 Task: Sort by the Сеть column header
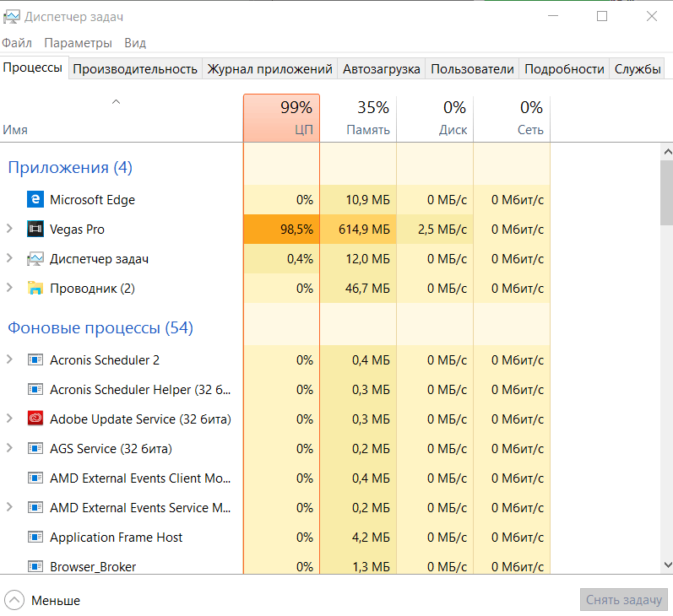[512, 118]
